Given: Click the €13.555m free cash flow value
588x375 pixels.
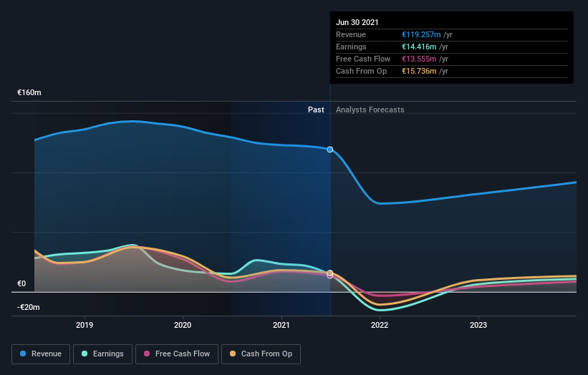Looking at the screenshot, I should click(x=419, y=59).
